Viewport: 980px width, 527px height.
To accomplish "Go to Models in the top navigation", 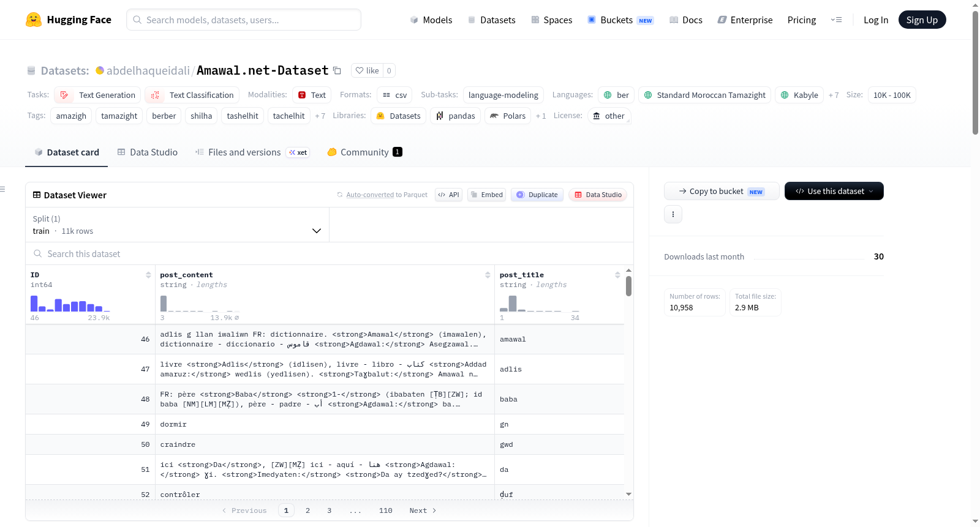I will pyautogui.click(x=431, y=20).
